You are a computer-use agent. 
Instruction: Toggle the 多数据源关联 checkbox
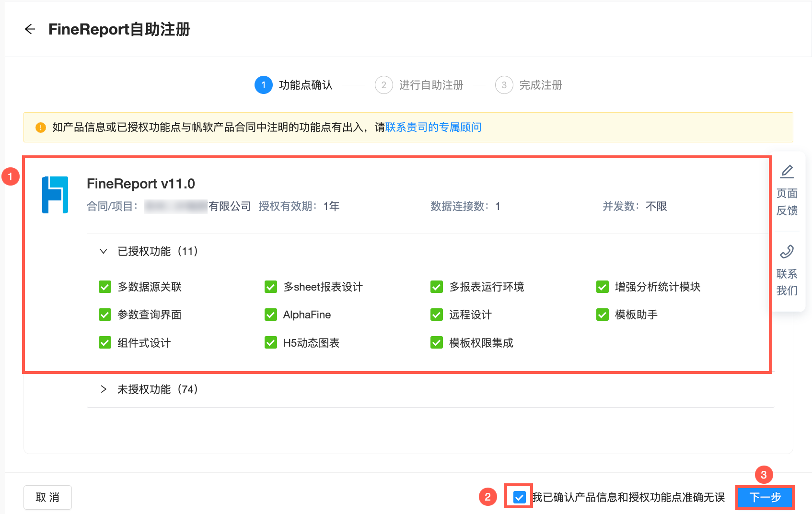[x=105, y=287]
